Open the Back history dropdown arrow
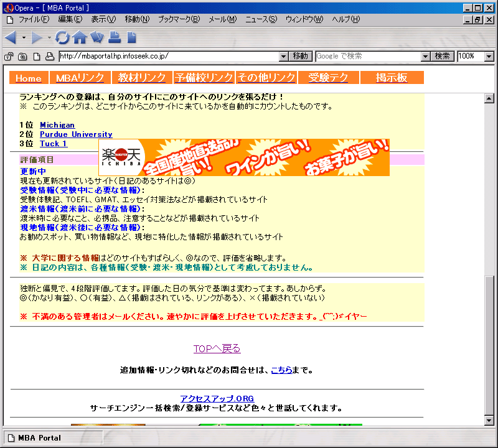 [24, 37]
